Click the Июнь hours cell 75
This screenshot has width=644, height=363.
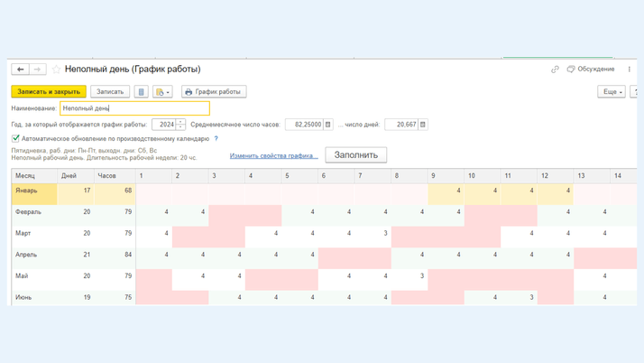[115, 298]
